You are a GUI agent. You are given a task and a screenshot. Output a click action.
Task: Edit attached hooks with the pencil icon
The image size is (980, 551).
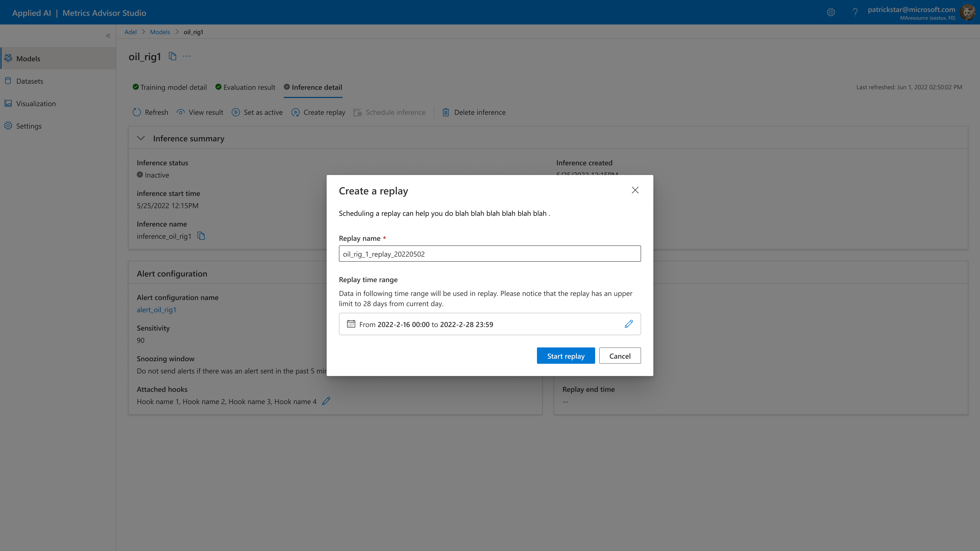[x=326, y=401]
